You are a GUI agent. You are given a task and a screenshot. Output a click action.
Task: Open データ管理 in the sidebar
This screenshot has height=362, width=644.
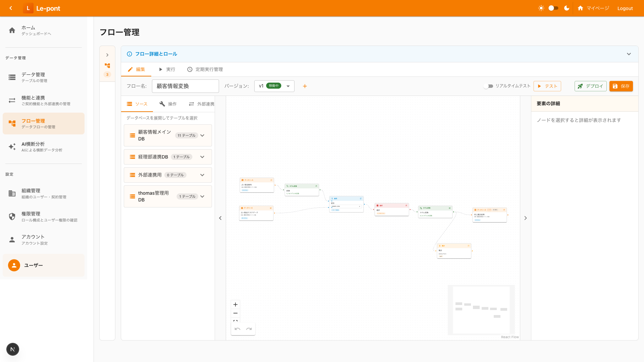(44, 77)
